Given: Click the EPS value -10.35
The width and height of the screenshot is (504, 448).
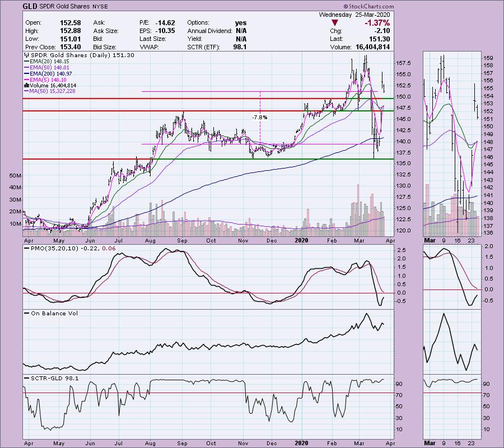Looking at the screenshot, I should coord(165,31).
